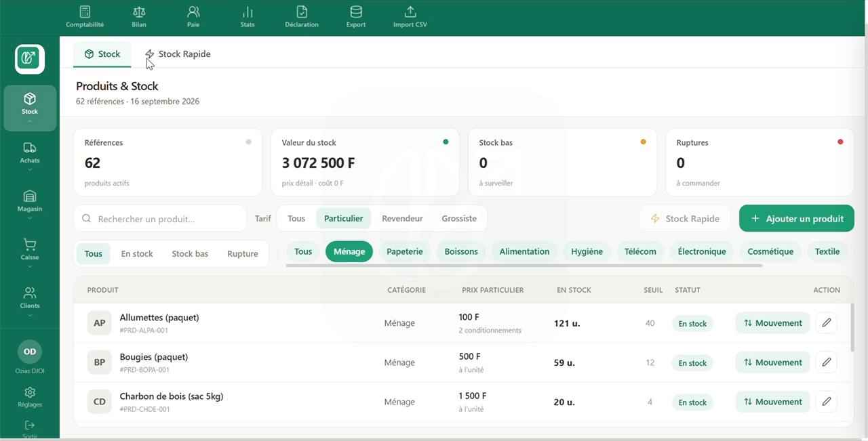Open Paie from the top toolbar
868x441 pixels.
point(193,17)
